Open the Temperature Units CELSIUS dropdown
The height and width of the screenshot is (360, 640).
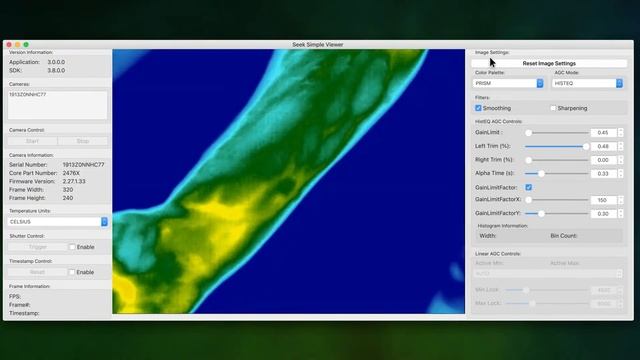58,222
